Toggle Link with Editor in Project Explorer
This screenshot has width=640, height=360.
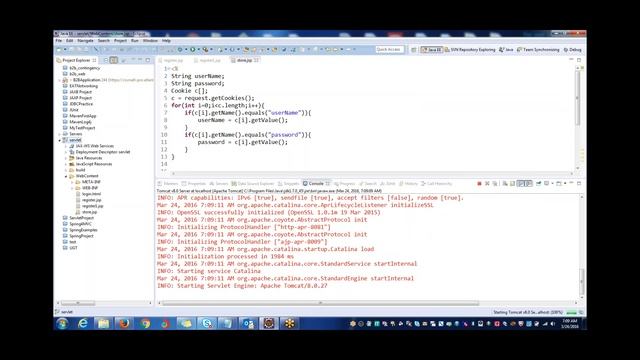[114, 60]
